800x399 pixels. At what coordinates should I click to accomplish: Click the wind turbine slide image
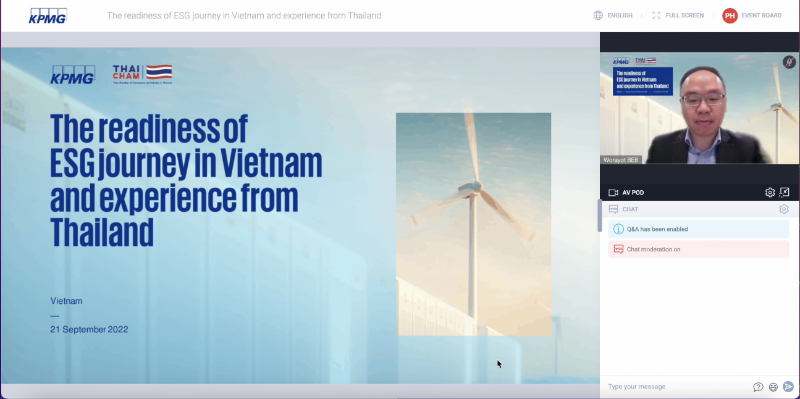473,225
